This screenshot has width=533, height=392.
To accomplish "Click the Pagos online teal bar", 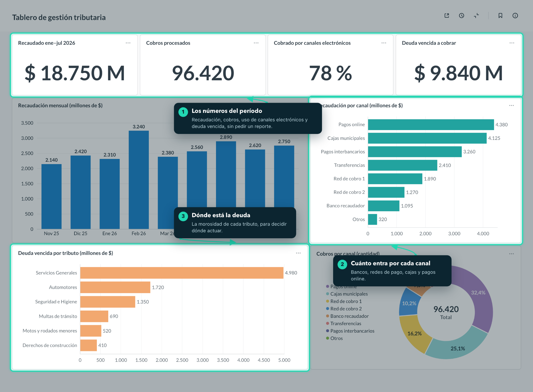I will [x=431, y=125].
